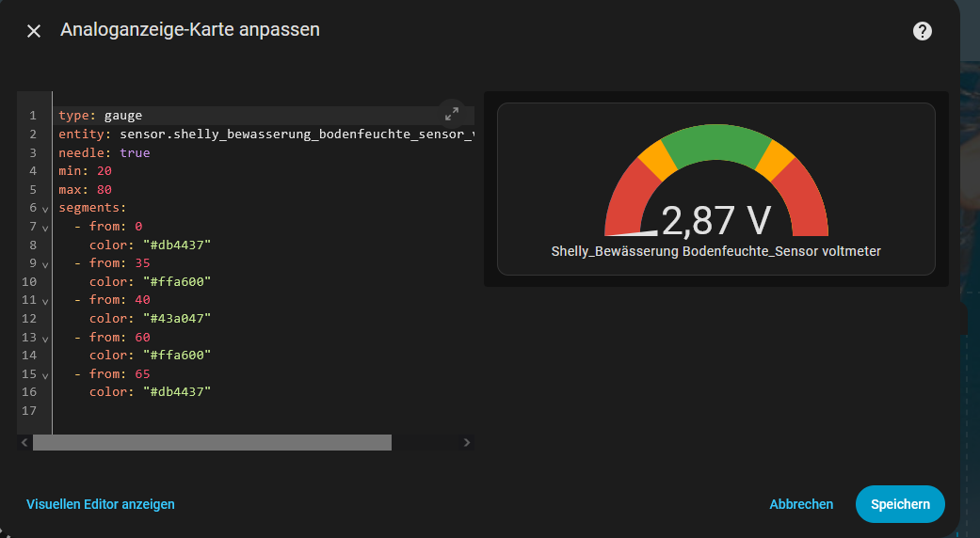Click the horizontal scrollbar thumb in editor
The width and height of the screenshot is (980, 538).
[x=212, y=442]
